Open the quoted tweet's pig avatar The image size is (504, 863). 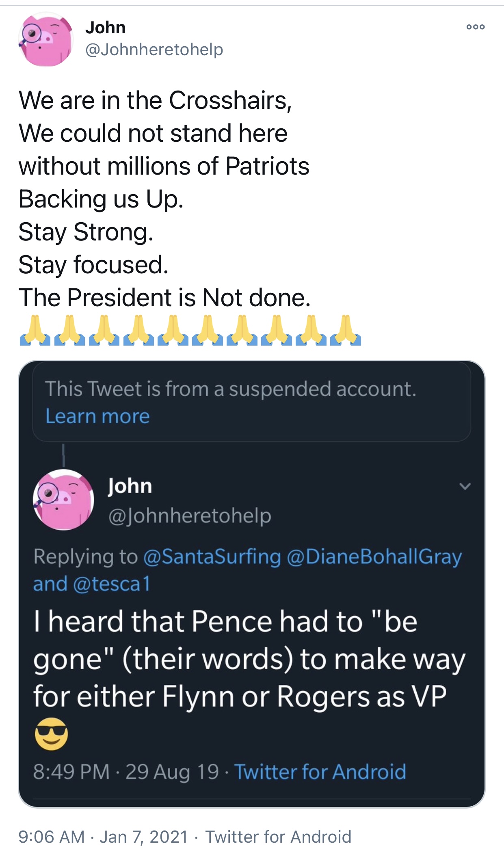point(63,500)
